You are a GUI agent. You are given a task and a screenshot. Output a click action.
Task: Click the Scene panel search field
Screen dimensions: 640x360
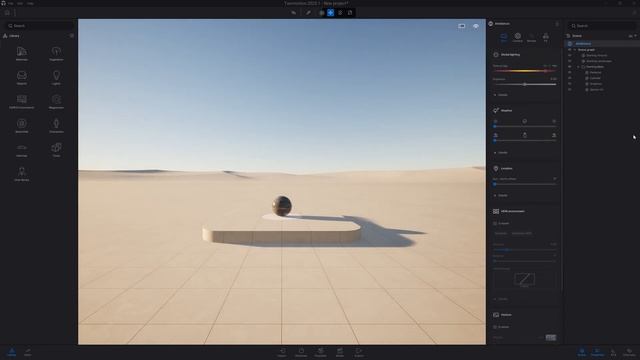click(x=602, y=26)
